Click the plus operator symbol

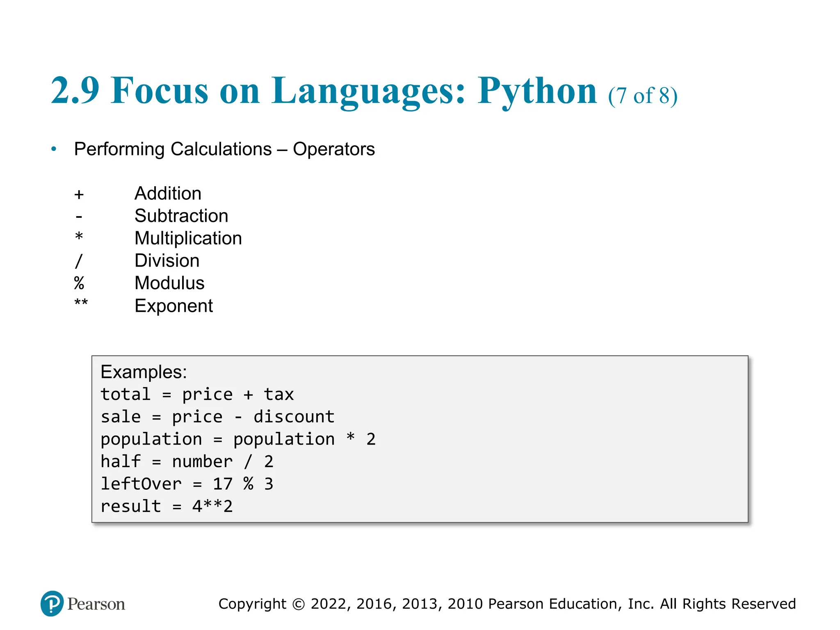[x=79, y=194]
